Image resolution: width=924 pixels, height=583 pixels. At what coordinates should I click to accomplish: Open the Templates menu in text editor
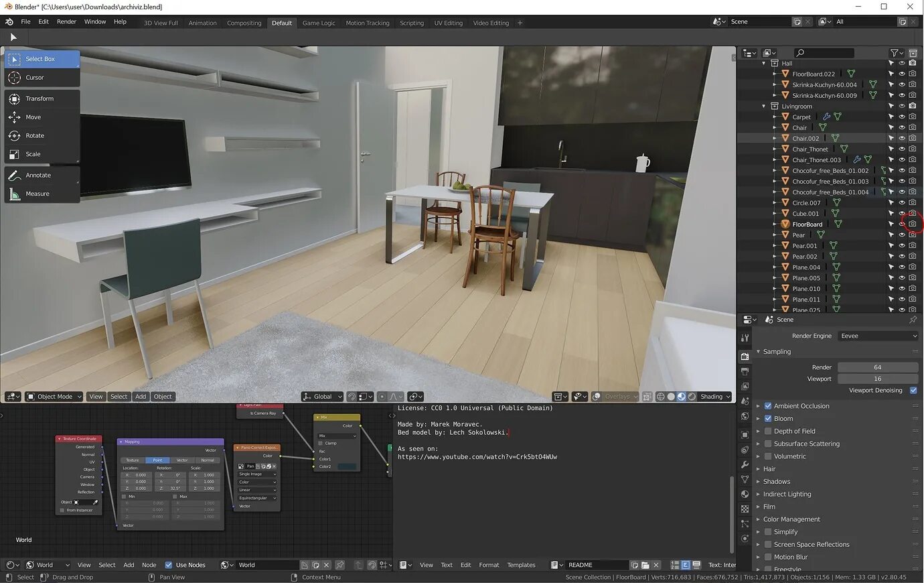point(521,565)
